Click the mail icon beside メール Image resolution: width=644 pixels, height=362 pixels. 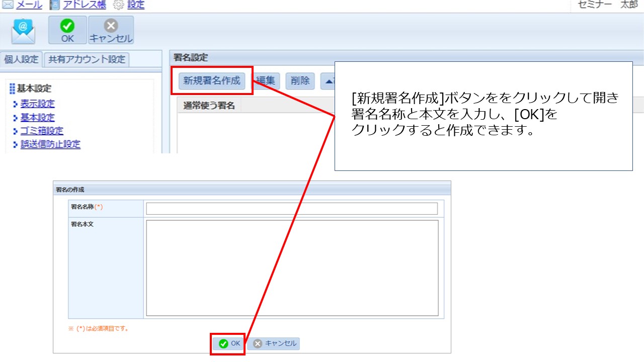8,5
